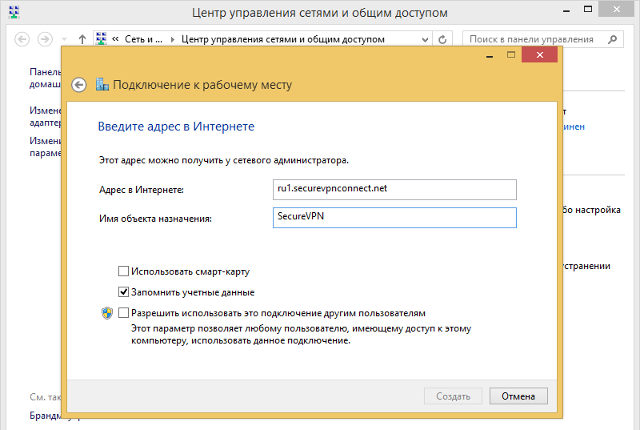This screenshot has height=430, width=640.
Task: Open recent locations dropdown arrow near navigation buttons
Action: click(64, 40)
